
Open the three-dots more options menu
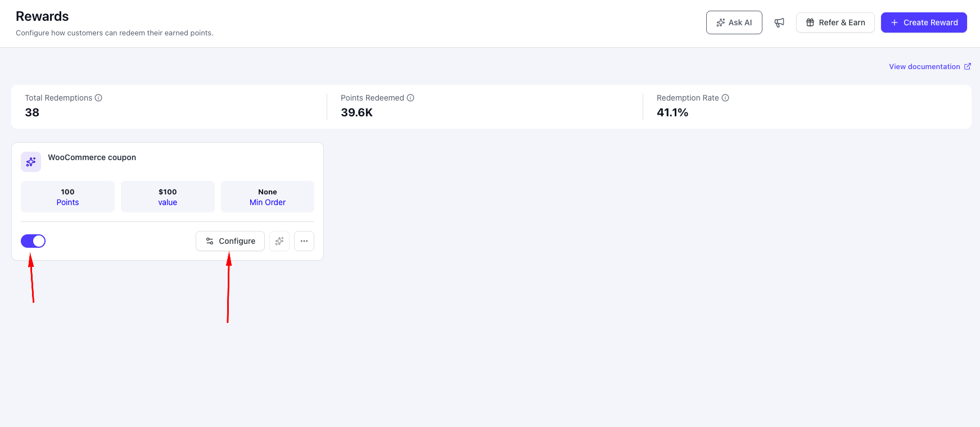(x=304, y=241)
